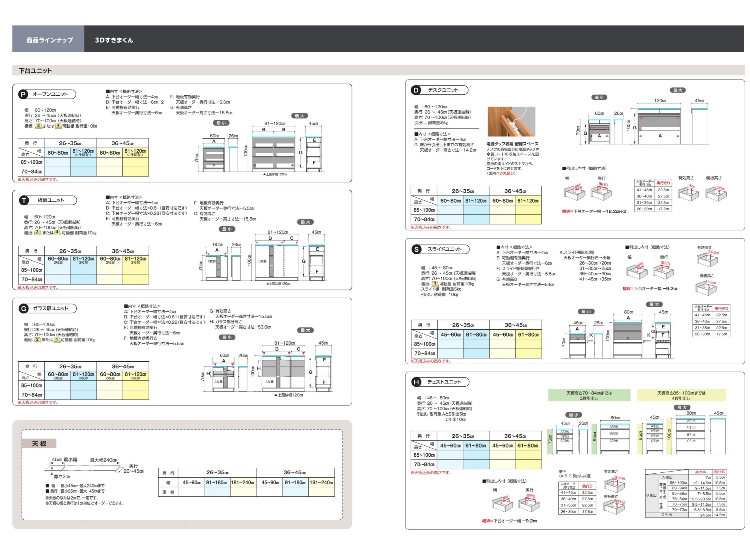Click the circled G Glass Door Unit icon
This screenshot has height=560, width=750.
pyautogui.click(x=24, y=309)
